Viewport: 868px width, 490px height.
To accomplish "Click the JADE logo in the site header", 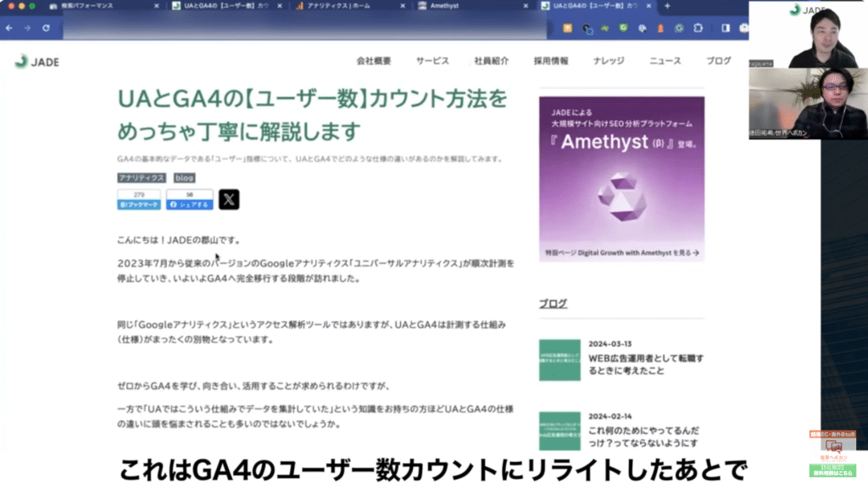I will (x=36, y=61).
